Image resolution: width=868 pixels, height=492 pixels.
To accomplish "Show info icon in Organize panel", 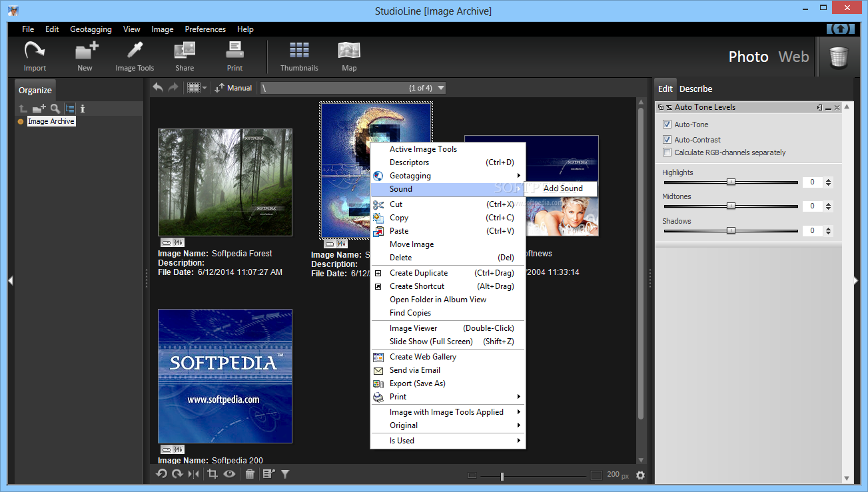I will (x=83, y=109).
